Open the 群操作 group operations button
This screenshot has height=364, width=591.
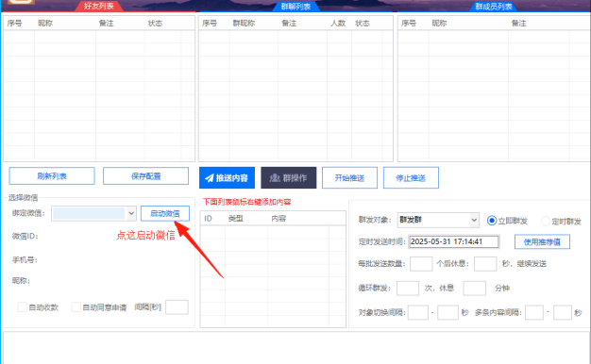point(288,177)
